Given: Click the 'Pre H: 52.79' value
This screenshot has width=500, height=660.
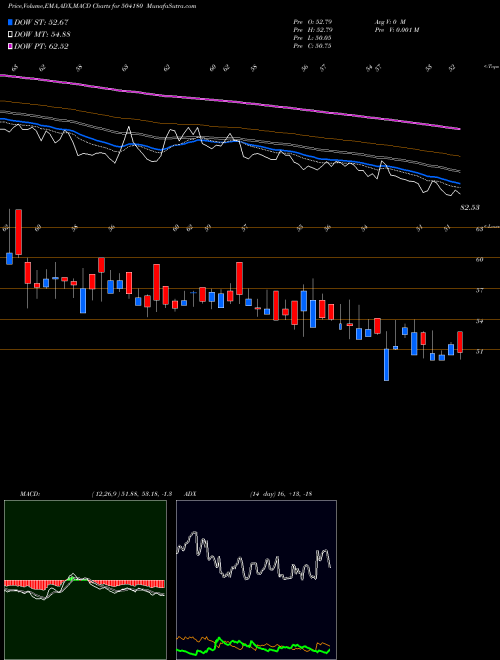Looking at the screenshot, I should coord(313,30).
